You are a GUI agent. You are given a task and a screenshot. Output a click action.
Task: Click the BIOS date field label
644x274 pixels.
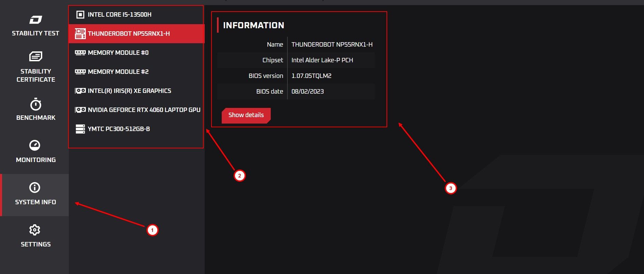click(269, 92)
